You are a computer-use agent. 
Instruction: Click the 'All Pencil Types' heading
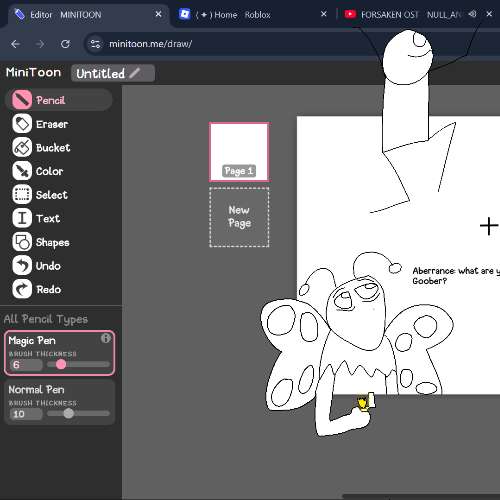46,319
